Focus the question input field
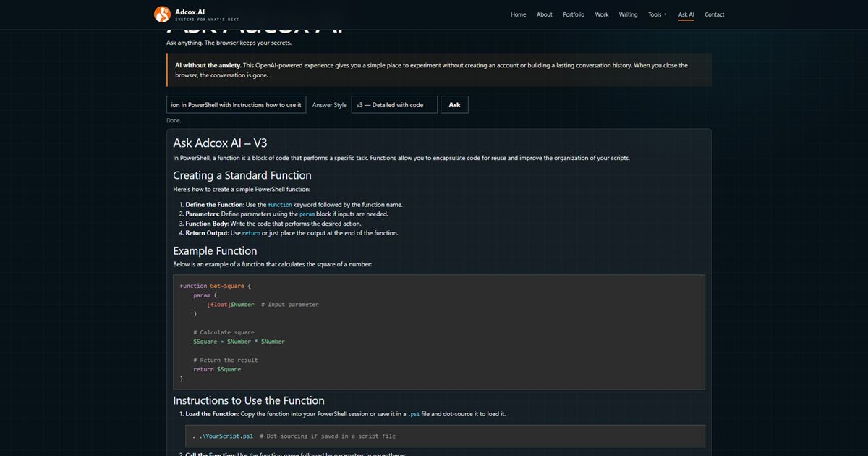The image size is (868, 456). tap(236, 105)
